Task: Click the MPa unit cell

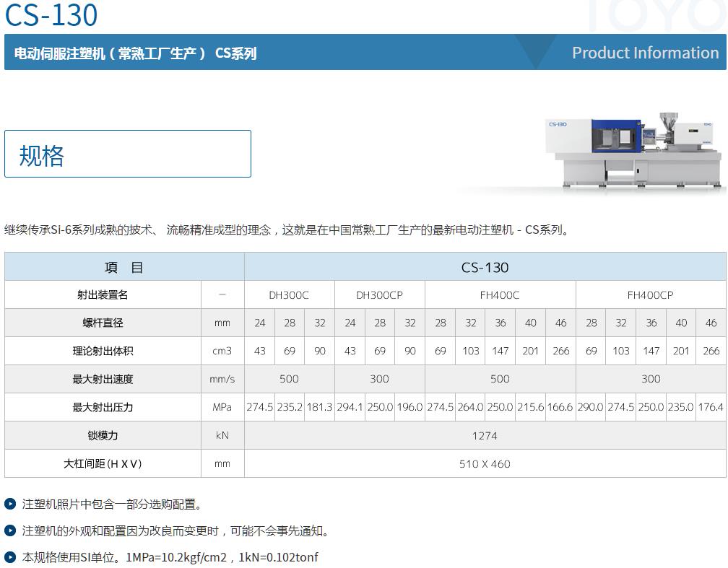Action: (x=222, y=407)
